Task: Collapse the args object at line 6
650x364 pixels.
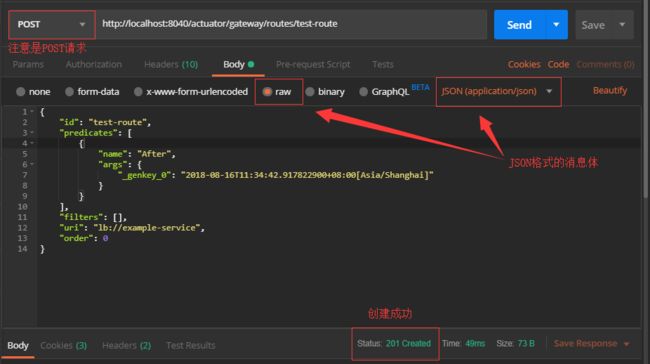Action: (x=32, y=165)
